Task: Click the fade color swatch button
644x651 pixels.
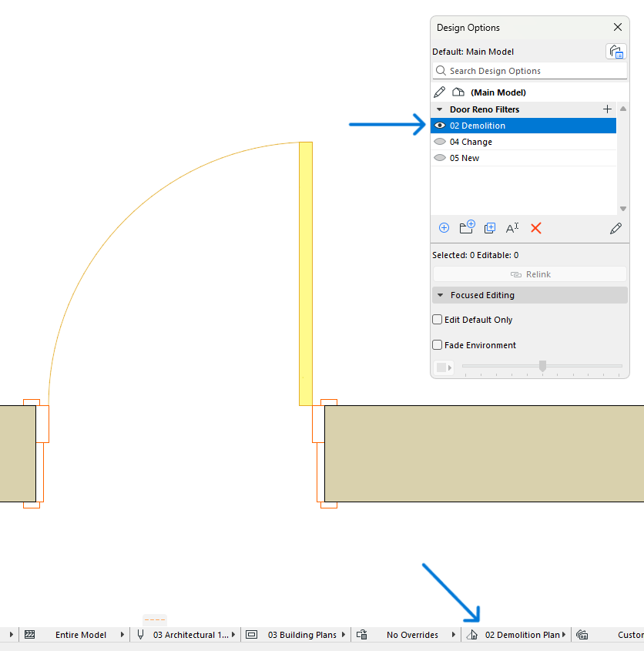Action: (x=444, y=367)
